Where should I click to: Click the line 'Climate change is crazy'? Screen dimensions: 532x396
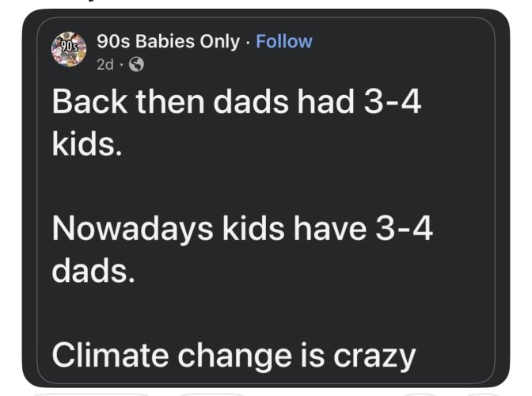[234, 356]
